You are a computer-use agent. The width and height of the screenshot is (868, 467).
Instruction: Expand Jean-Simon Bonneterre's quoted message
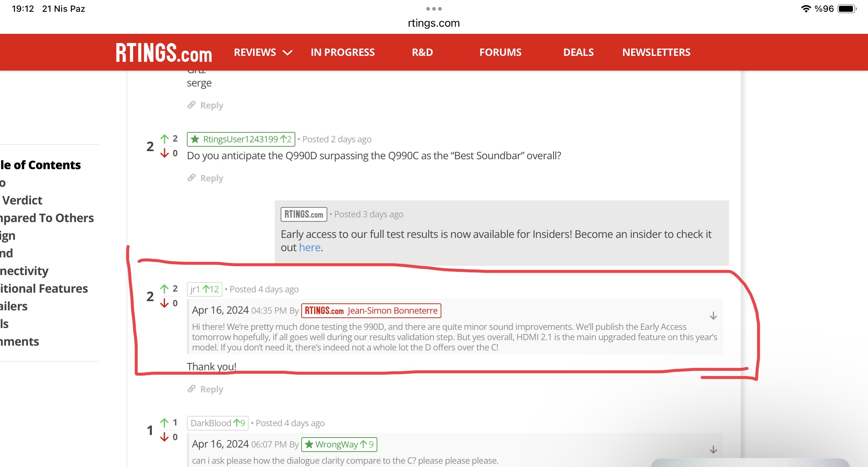(713, 316)
